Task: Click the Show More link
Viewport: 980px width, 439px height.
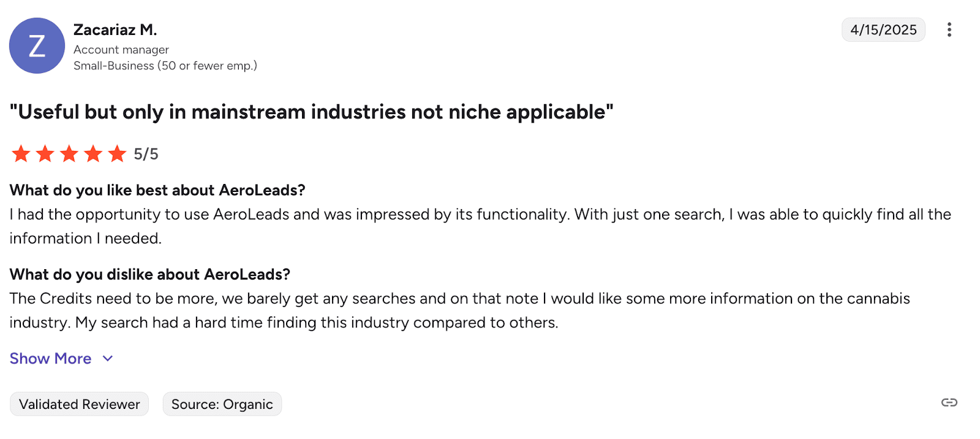Action: point(50,359)
